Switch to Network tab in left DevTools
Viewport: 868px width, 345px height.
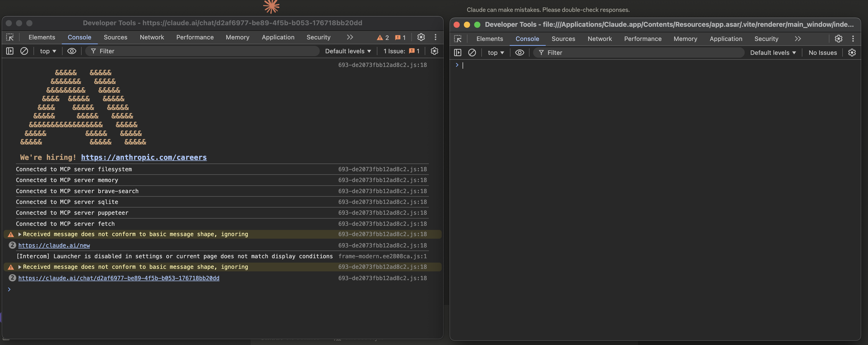coord(152,37)
